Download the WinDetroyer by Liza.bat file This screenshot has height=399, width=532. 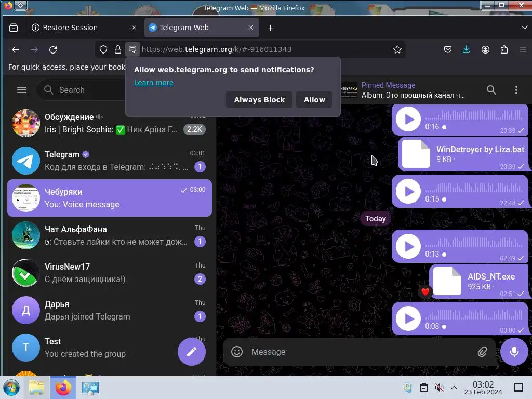[416, 154]
